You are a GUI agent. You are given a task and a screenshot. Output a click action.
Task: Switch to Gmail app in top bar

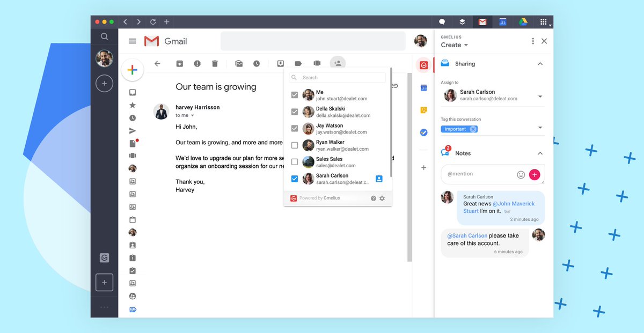pyautogui.click(x=482, y=22)
